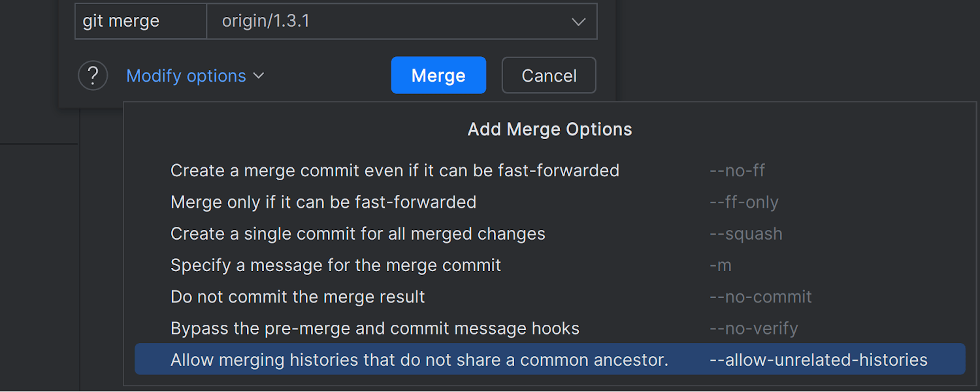Select Do not commit the merge result

(x=550, y=296)
